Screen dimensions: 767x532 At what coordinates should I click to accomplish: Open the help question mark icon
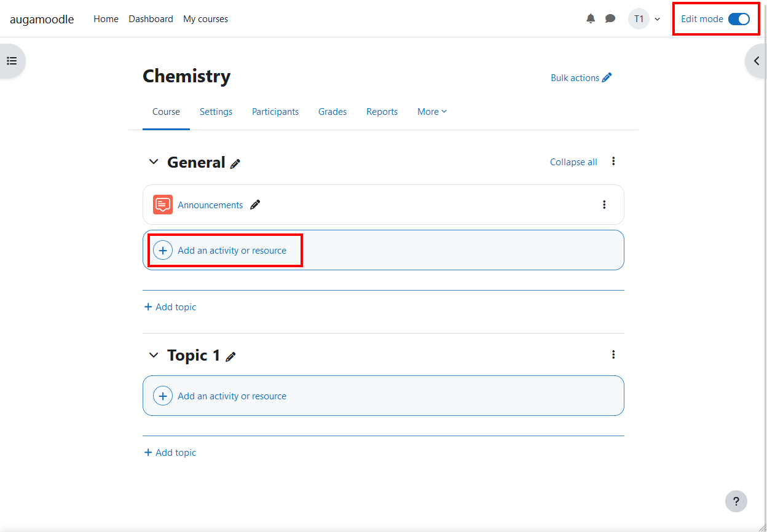tap(736, 501)
